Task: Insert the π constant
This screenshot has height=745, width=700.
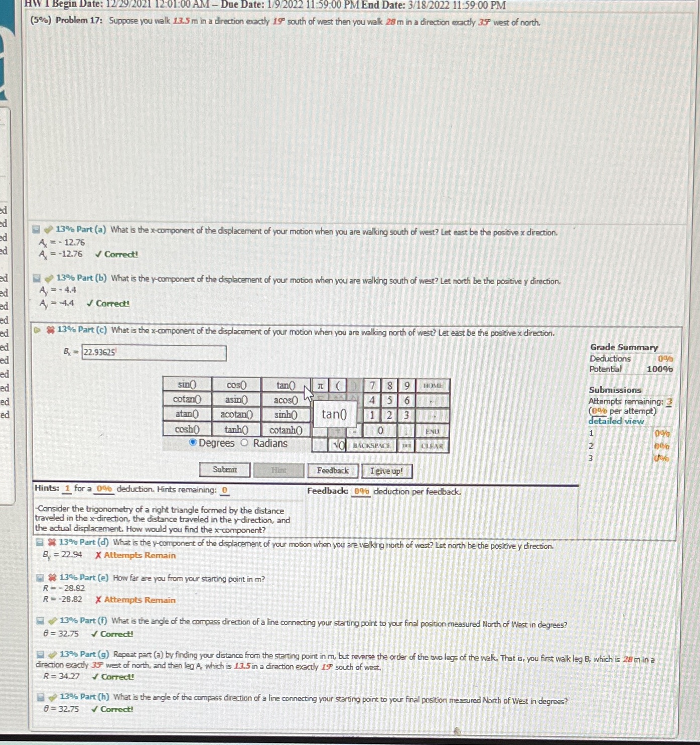Action: pos(320,386)
